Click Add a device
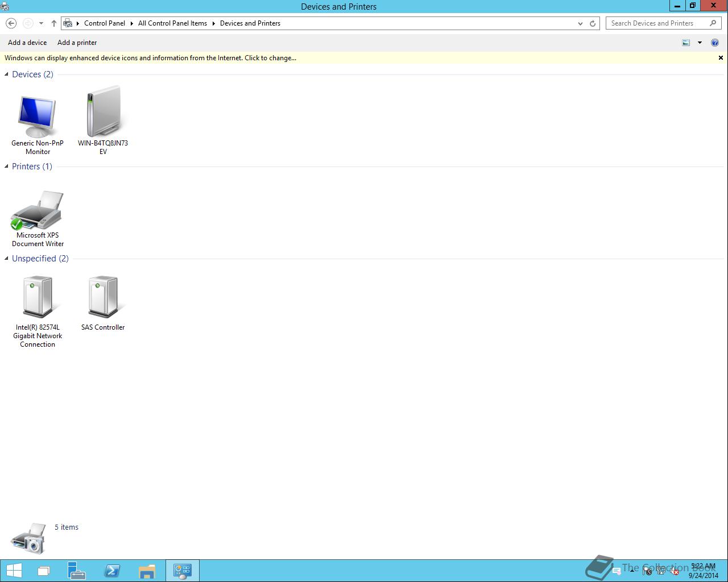 click(27, 43)
